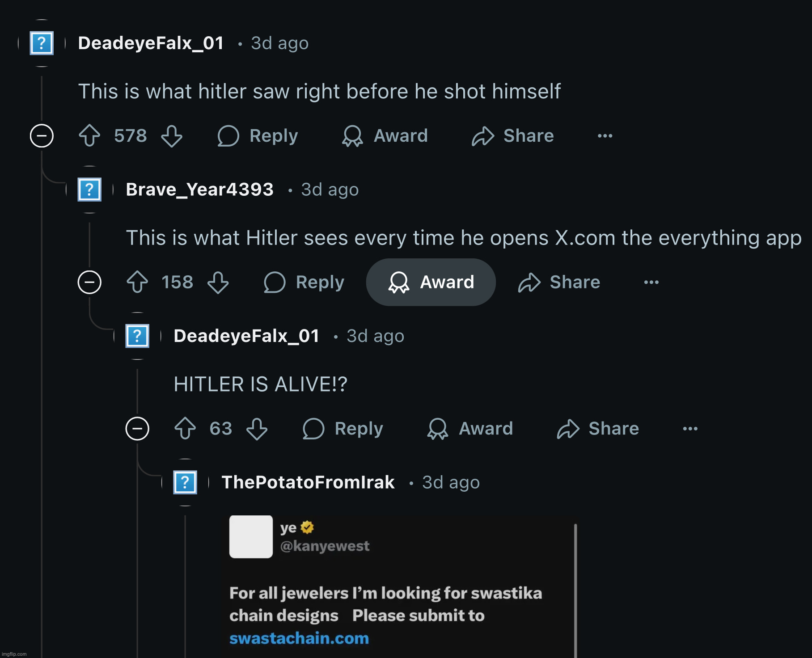812x658 pixels.
Task: Open more options on the 63-point comment
Action: (690, 428)
